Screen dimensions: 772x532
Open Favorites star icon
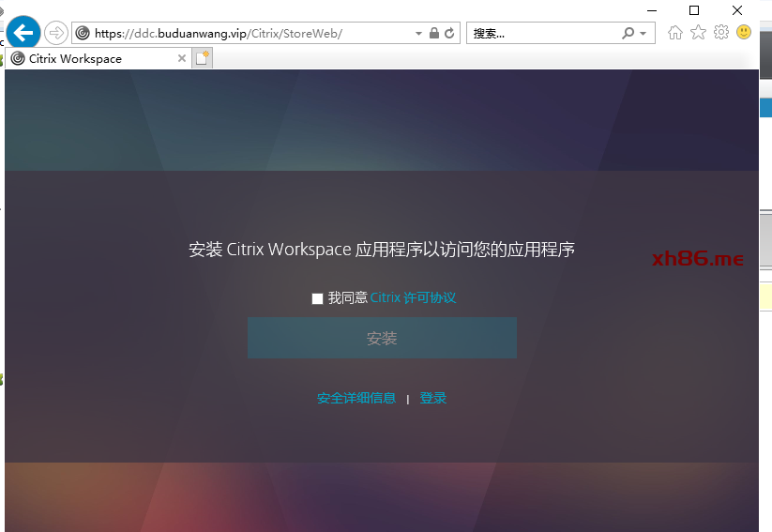(698, 33)
